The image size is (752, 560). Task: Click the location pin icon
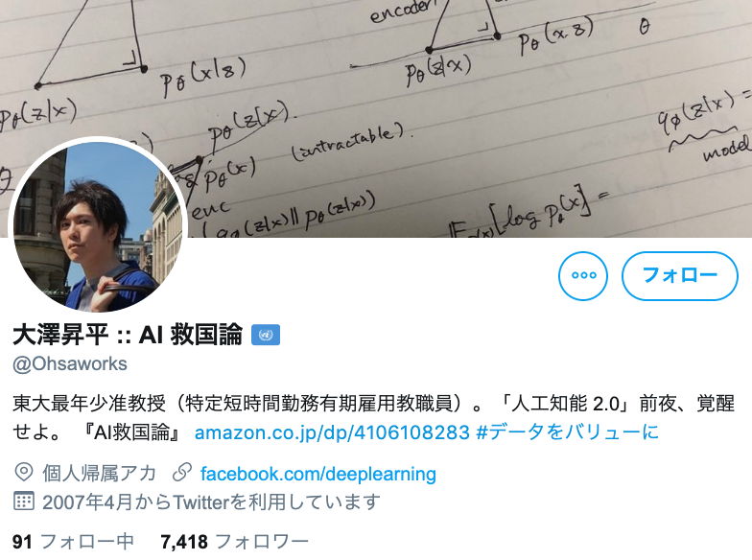(23, 473)
